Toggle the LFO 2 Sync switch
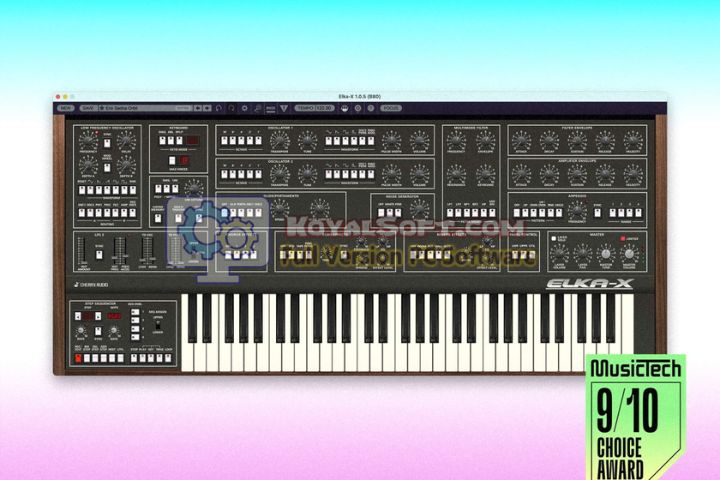 (99, 254)
